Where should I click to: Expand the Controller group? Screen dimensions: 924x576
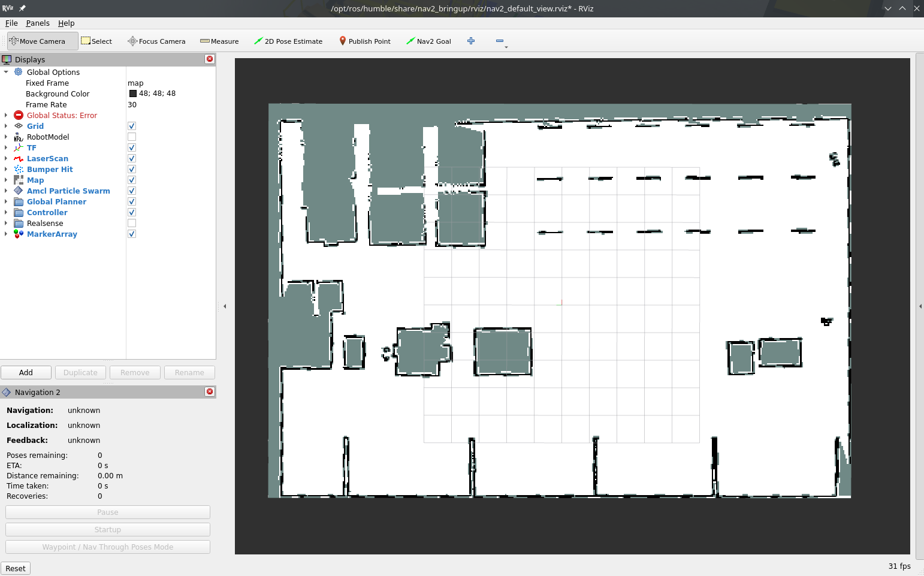point(6,212)
